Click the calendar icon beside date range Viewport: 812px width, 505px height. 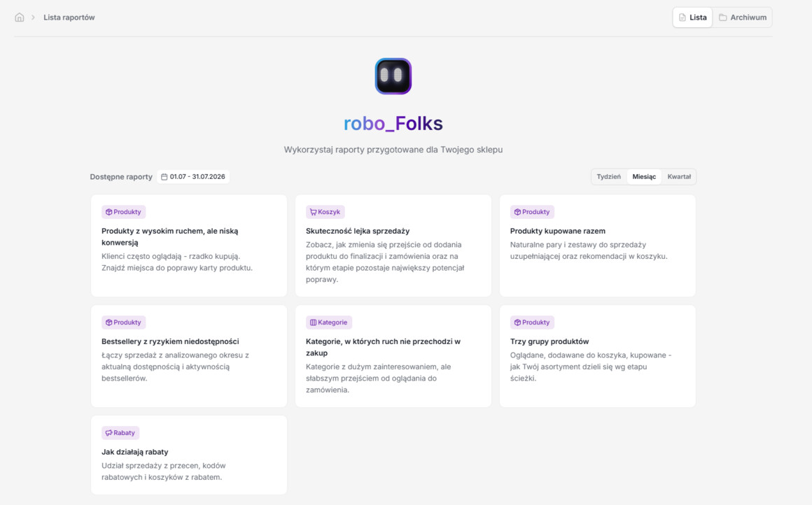click(164, 177)
